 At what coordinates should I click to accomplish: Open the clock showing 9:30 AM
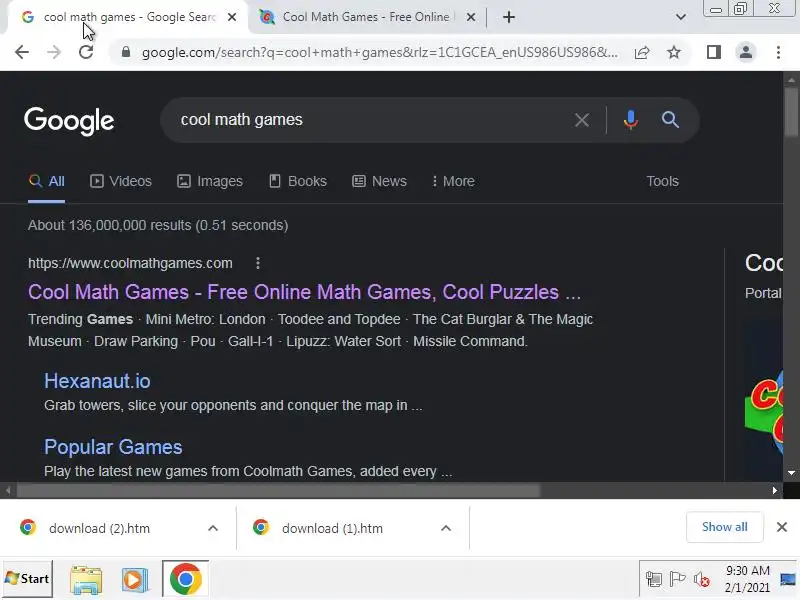pos(747,579)
